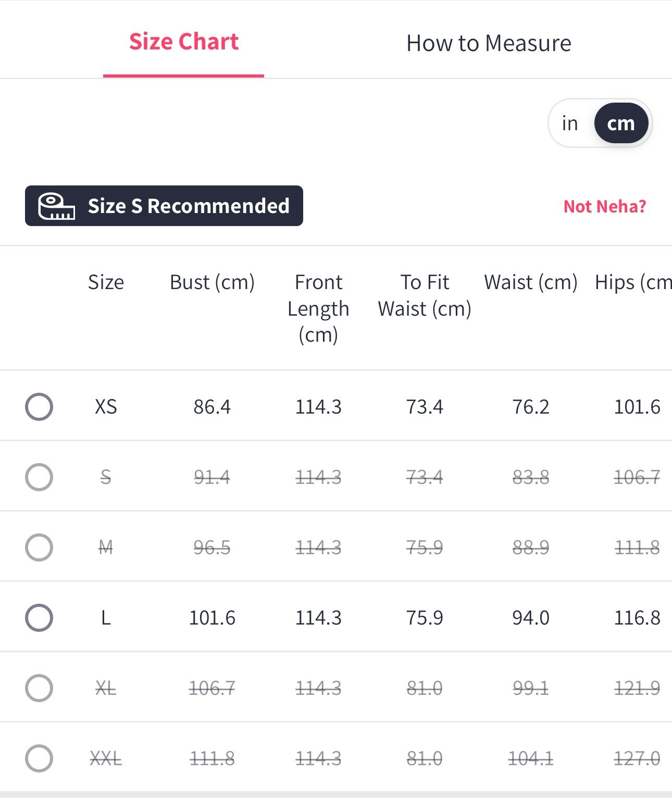Choose the M size radio button
The image size is (672, 798).
coord(39,547)
